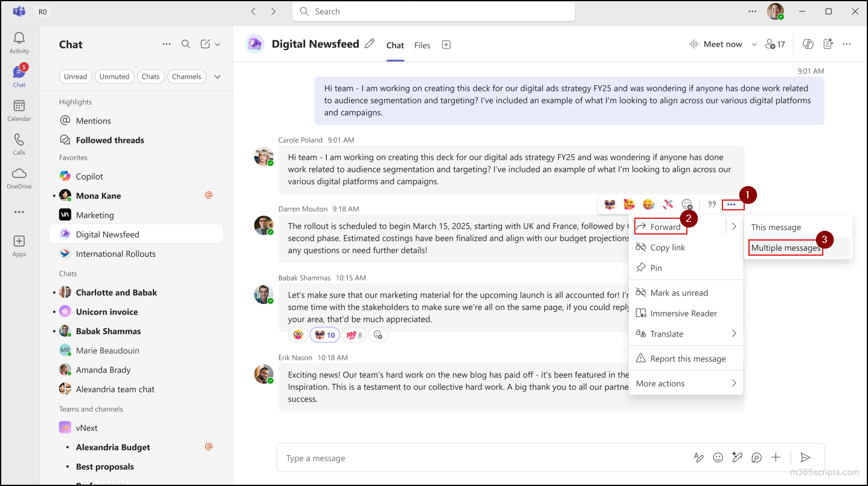Viewport: 868px width, 486px height.
Task: Expand the Meet now dropdown arrow
Action: (753, 44)
